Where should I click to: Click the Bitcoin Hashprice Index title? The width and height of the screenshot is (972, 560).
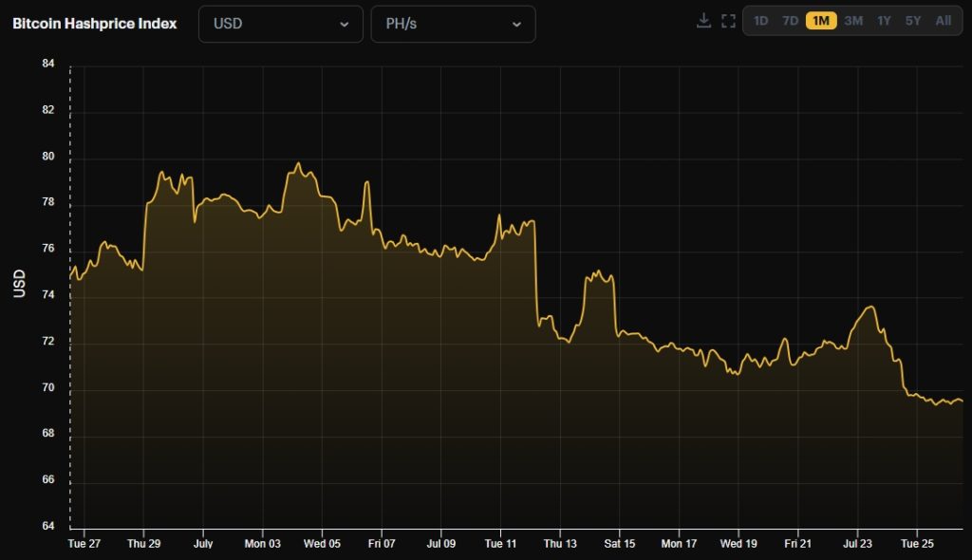(95, 24)
